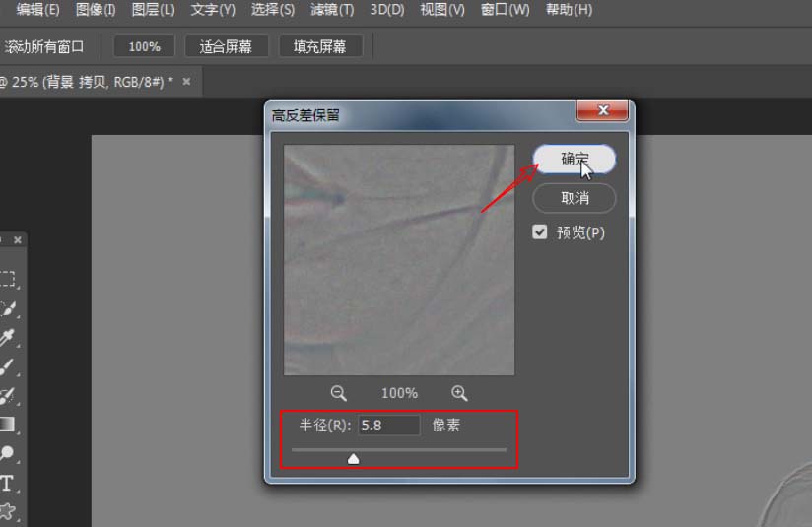Open the 文字(Y) menu
Screen dimensions: 812x527
tap(212, 9)
